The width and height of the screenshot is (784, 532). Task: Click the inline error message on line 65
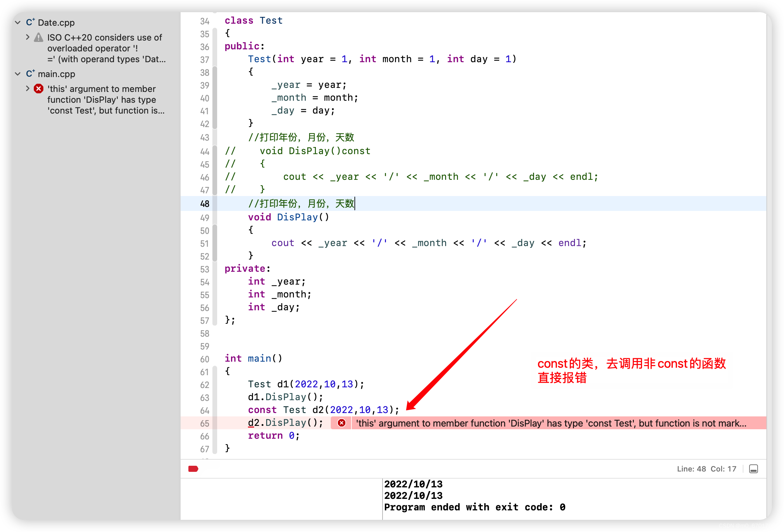tap(551, 423)
